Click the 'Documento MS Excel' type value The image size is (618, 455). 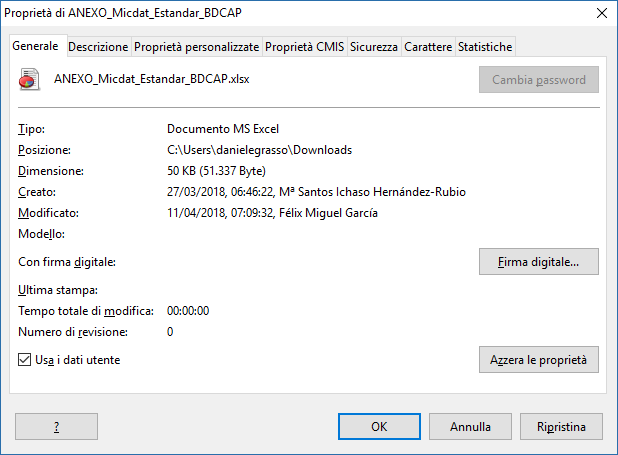pyautogui.click(x=223, y=129)
